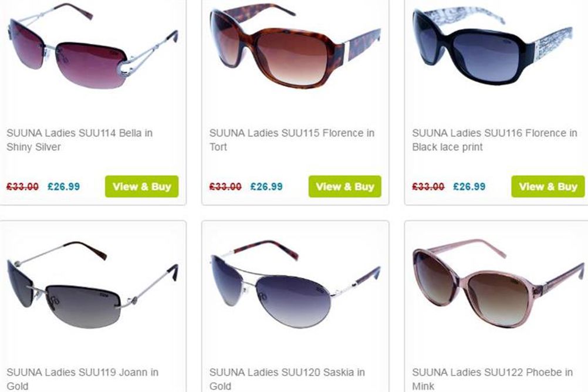Click the £26.99 sale price of Florence Tort

(x=266, y=187)
